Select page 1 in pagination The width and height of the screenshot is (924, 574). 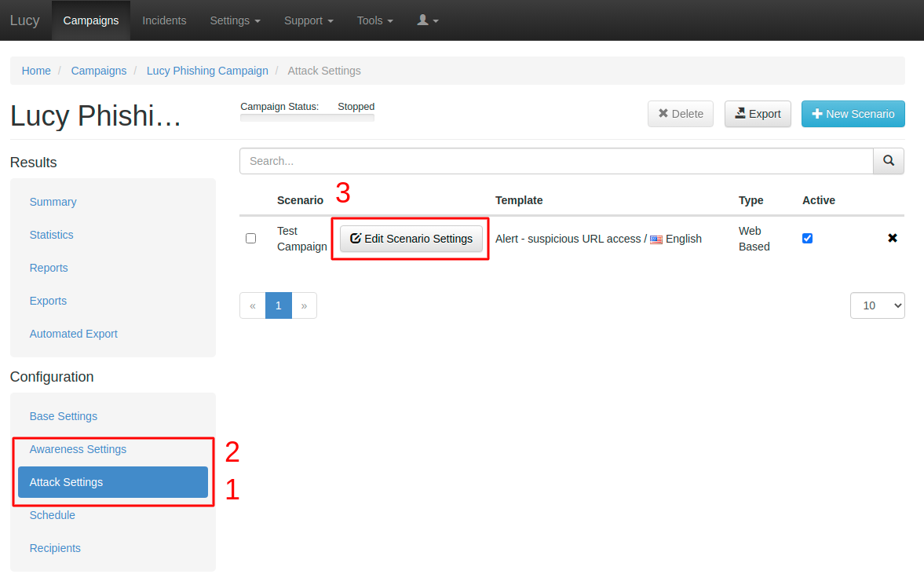tap(279, 305)
